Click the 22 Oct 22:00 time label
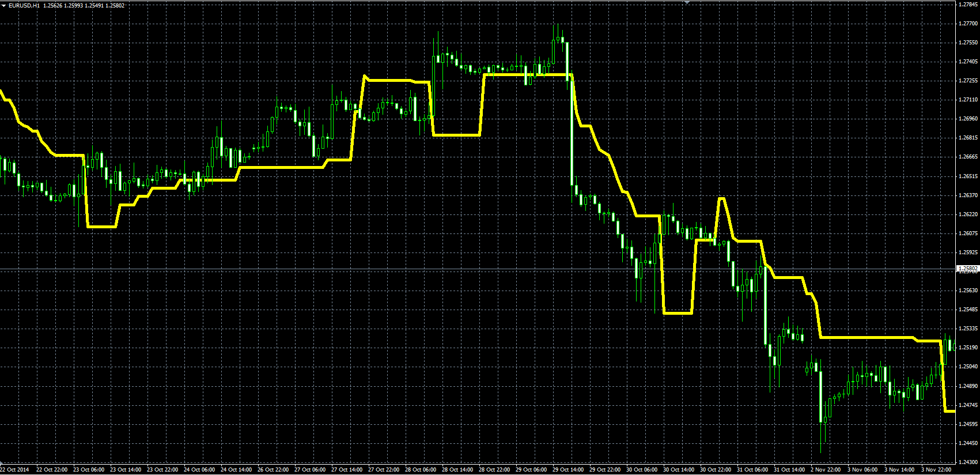 tap(52, 470)
